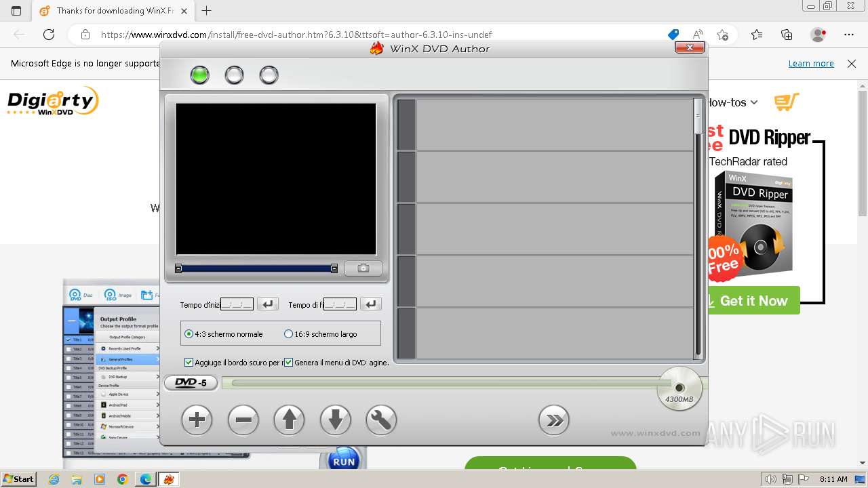868x488 pixels.
Task: Take a snapshot with the camera button
Action: pyautogui.click(x=363, y=268)
